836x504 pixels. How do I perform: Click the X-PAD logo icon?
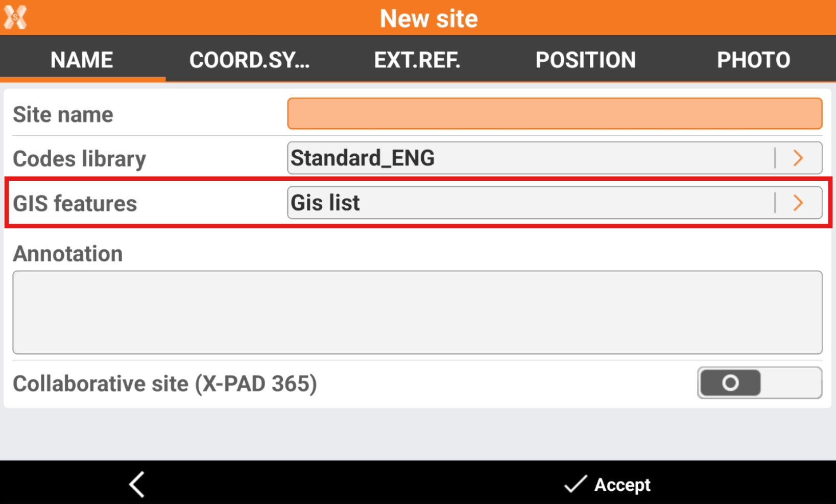coord(15,17)
